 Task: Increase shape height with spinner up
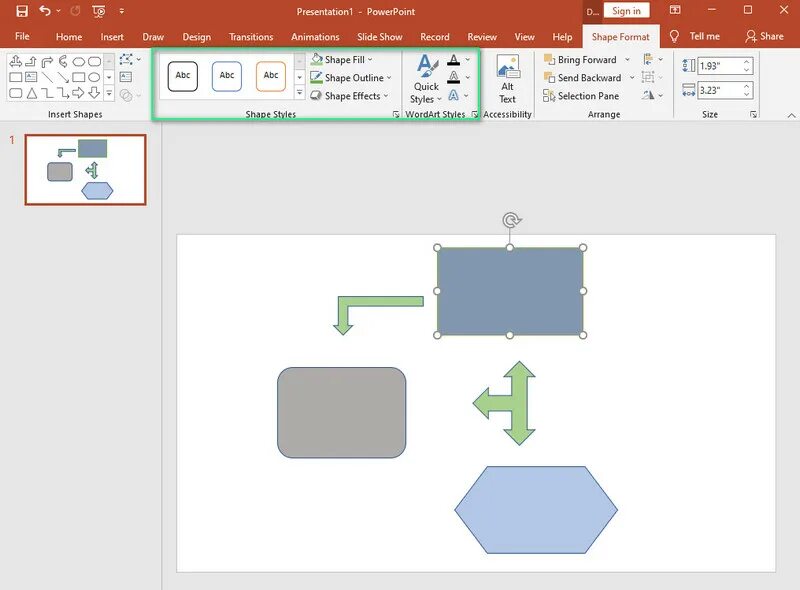click(747, 62)
